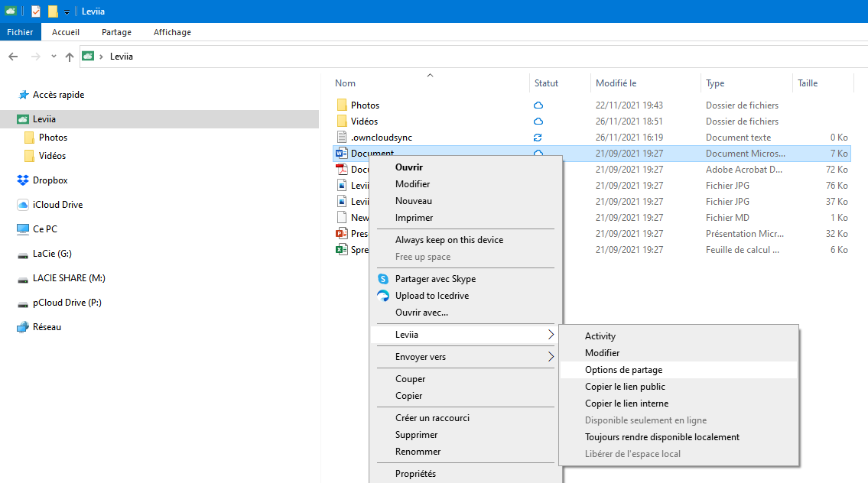Click the Leviia cloud icon in the title bar
The height and width of the screenshot is (483, 868).
[x=11, y=11]
